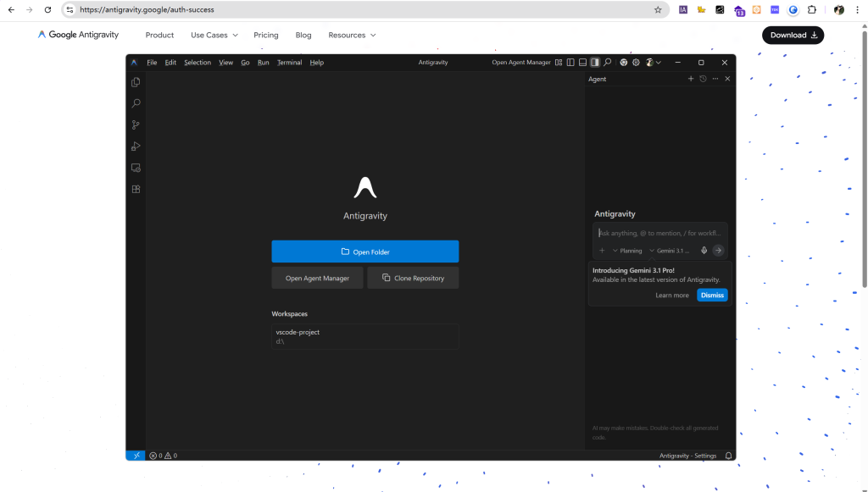Viewport: 868px width, 492px height.
Task: Click the microphone voice input icon
Action: pyautogui.click(x=704, y=251)
